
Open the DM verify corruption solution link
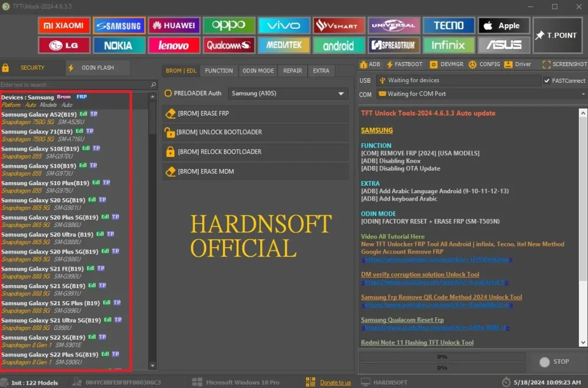pos(420,275)
